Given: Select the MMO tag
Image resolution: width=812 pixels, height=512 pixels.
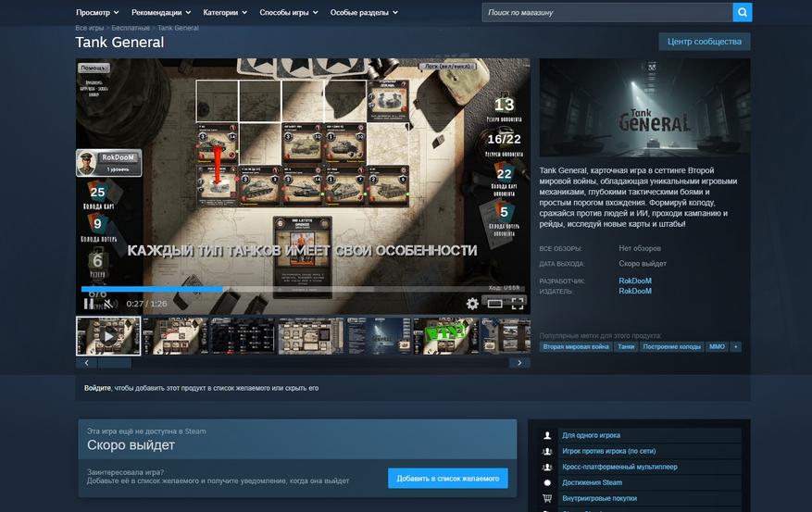Looking at the screenshot, I should 717,347.
